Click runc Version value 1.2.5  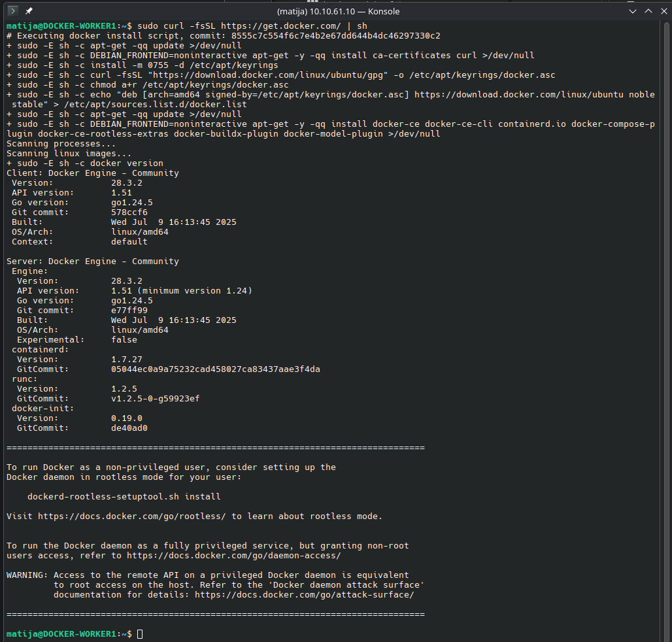(x=124, y=389)
